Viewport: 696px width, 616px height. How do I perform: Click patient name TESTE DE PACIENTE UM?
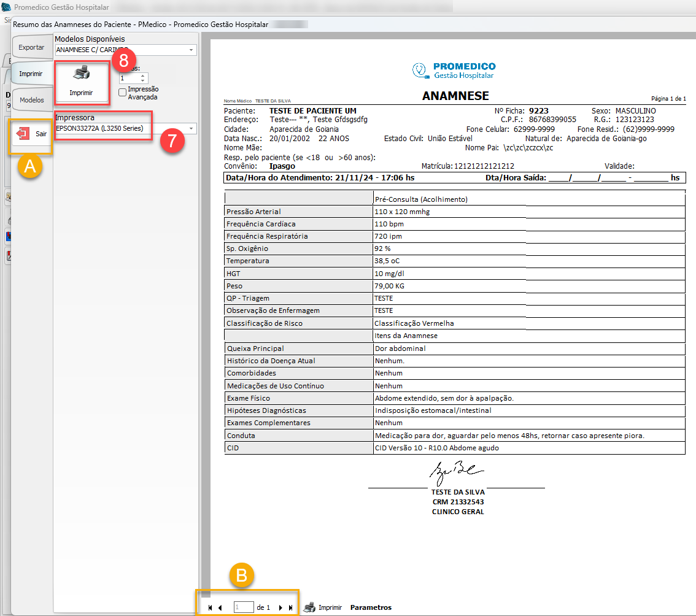pyautogui.click(x=313, y=111)
